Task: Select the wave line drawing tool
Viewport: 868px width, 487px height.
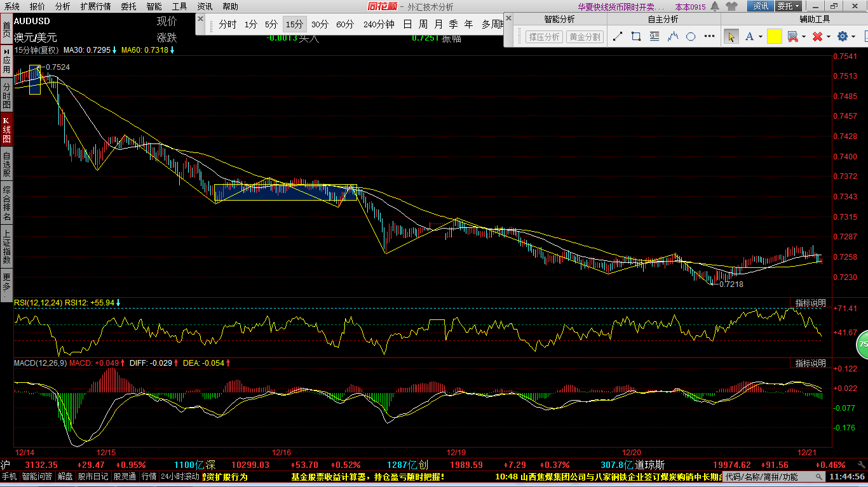Action: click(673, 37)
